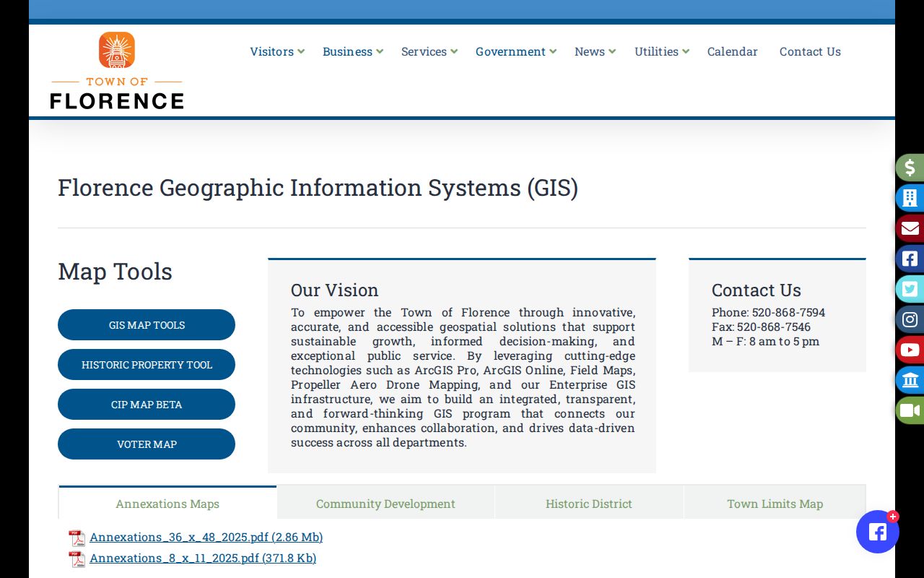Image resolution: width=924 pixels, height=578 pixels.
Task: Open the envelope email icon
Action: pyautogui.click(x=910, y=228)
